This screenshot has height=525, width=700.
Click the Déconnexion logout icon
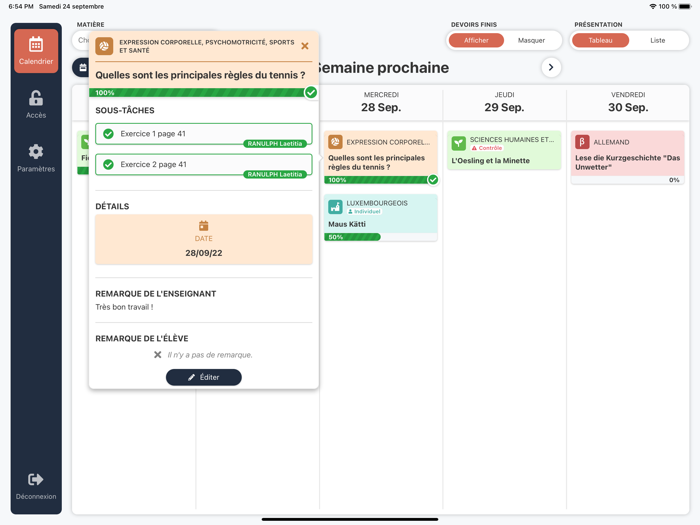[36, 480]
